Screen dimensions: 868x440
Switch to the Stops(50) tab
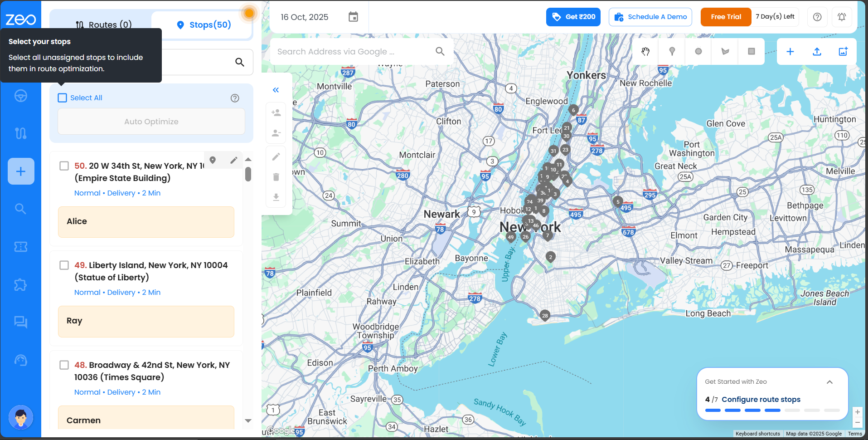(x=204, y=24)
